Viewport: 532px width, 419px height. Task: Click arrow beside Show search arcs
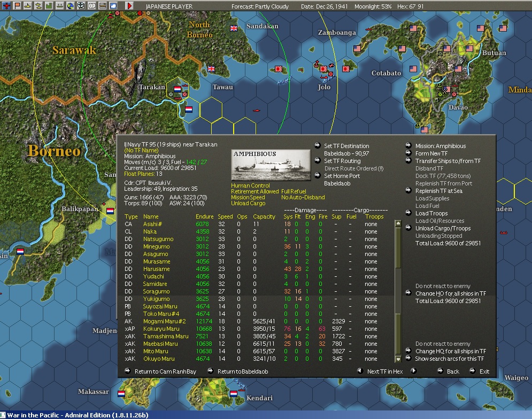click(408, 358)
